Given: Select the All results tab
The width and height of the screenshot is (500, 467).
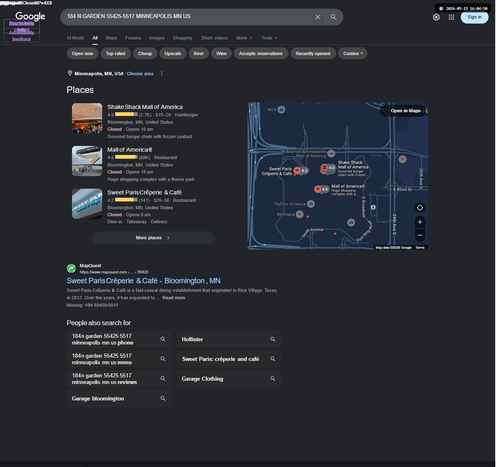Looking at the screenshot, I should pyautogui.click(x=95, y=38).
